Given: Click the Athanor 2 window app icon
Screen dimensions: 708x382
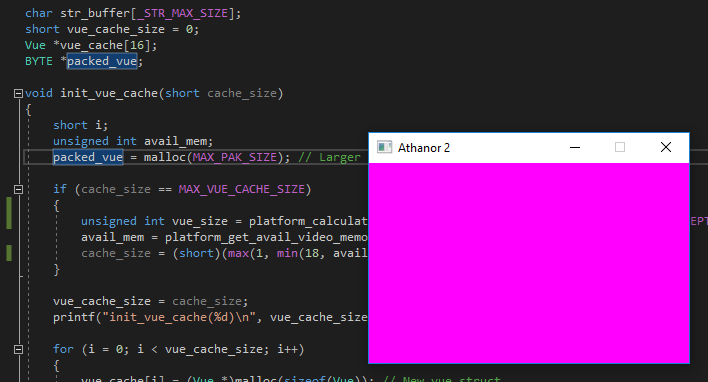Looking at the screenshot, I should (x=384, y=147).
